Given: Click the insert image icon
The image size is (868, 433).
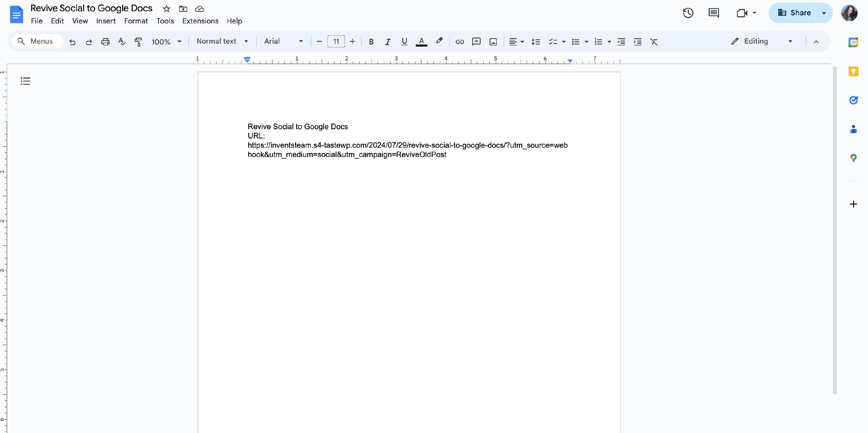Looking at the screenshot, I should coord(493,41).
